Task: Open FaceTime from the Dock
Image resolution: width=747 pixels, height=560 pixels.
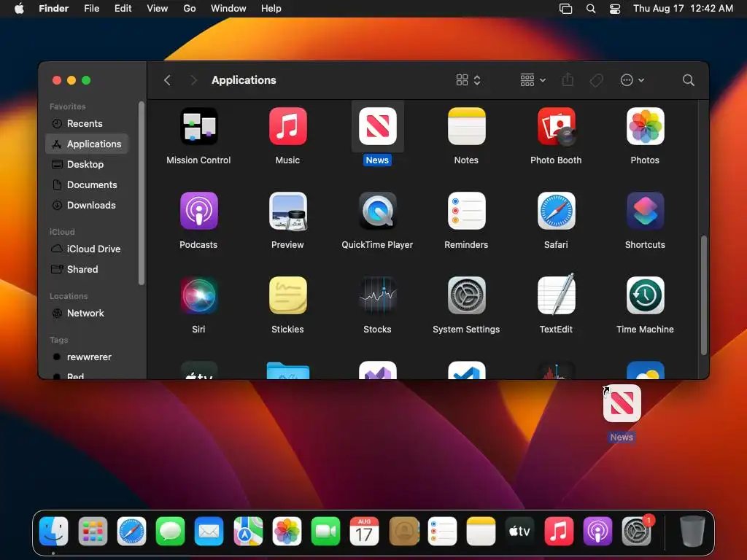Action: (x=325, y=531)
